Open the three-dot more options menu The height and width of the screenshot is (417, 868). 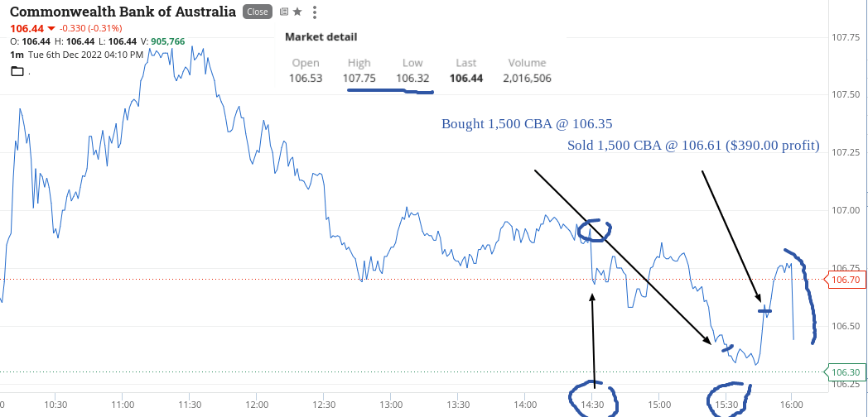[315, 12]
